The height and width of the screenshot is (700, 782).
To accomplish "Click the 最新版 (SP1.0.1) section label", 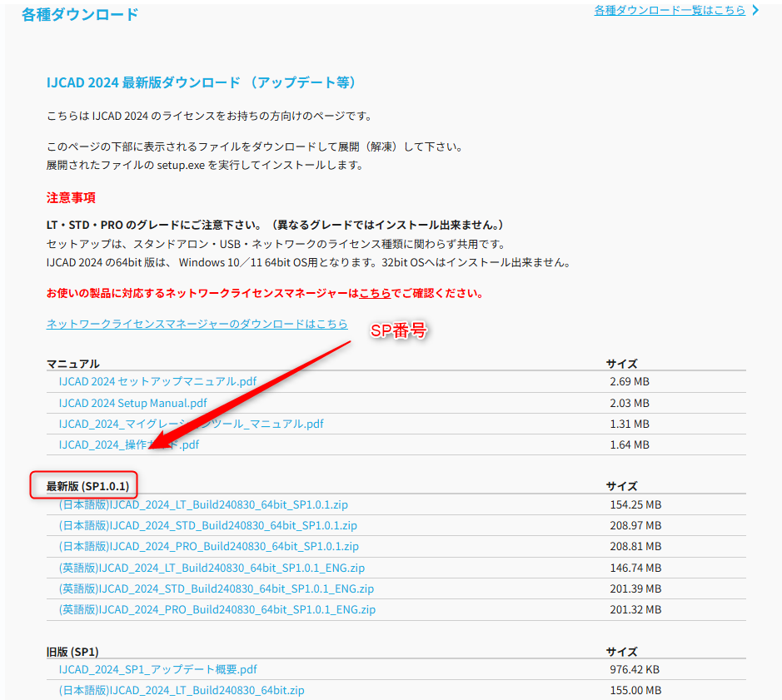I will 87,486.
